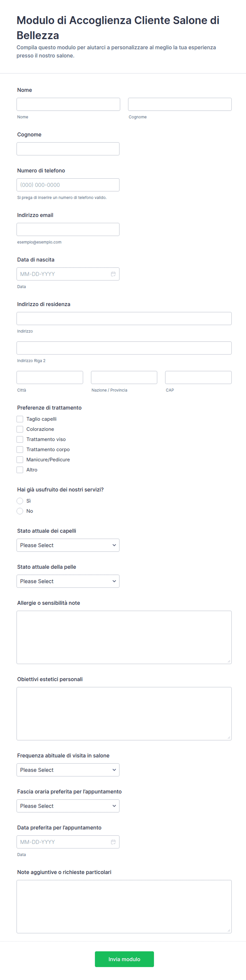Expand Fascia oraria preferita dropdown
The image size is (246, 980).
tap(68, 806)
